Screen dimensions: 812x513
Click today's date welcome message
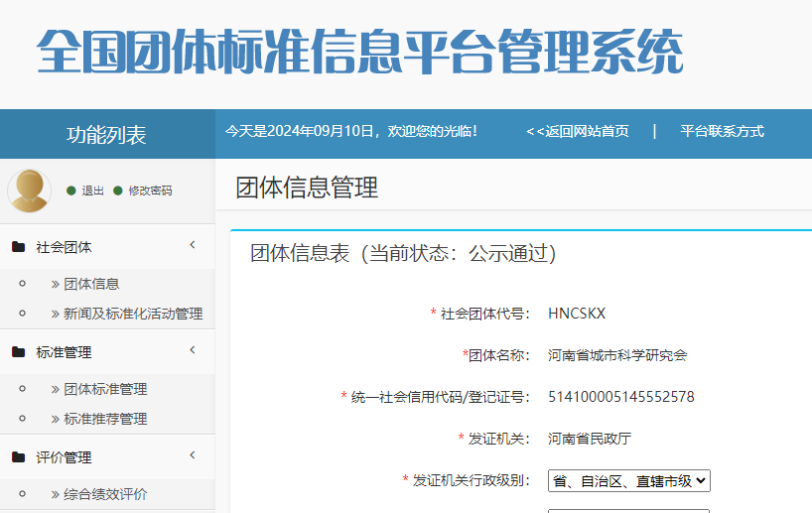[351, 132]
